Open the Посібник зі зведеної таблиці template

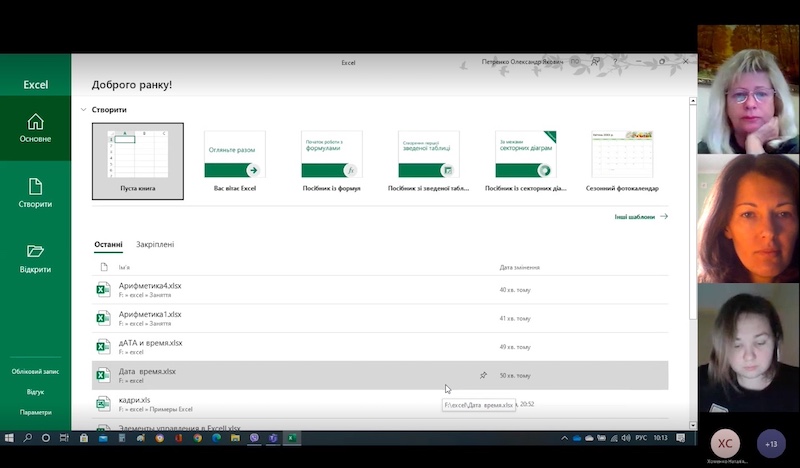tap(429, 161)
